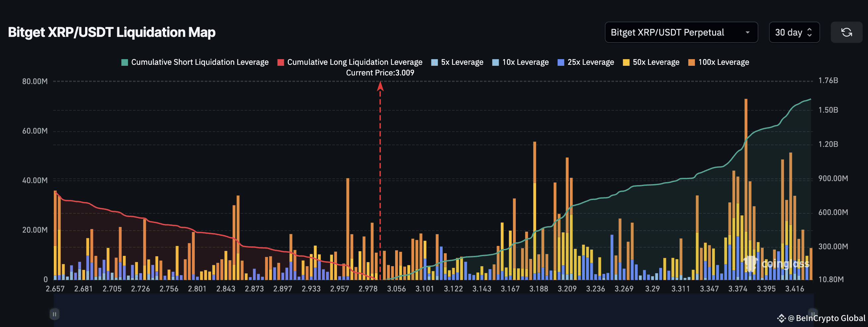Toggle 100x Leverage legend item
The image size is (868, 327).
point(719,62)
